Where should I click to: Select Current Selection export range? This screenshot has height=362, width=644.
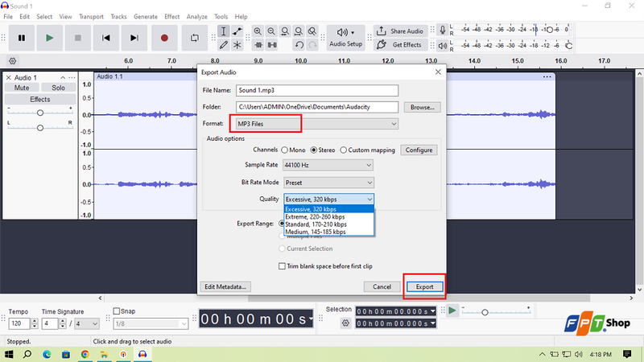click(x=306, y=249)
